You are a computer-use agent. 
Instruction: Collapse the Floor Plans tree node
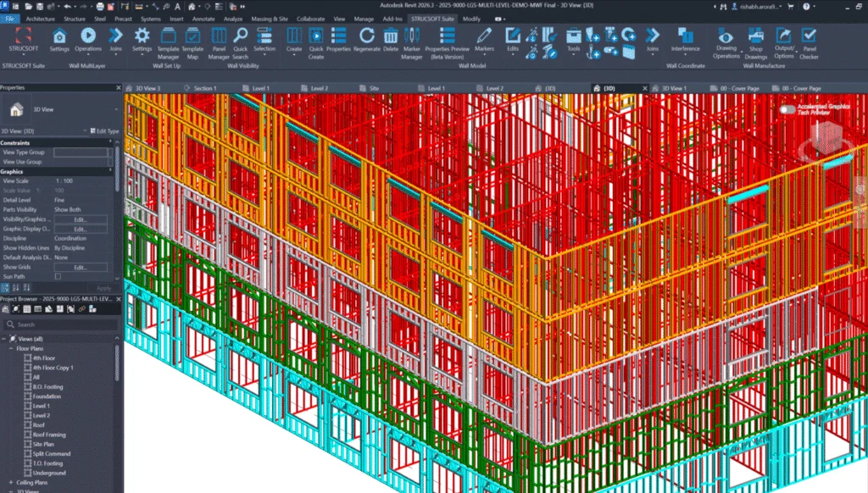tap(12, 348)
